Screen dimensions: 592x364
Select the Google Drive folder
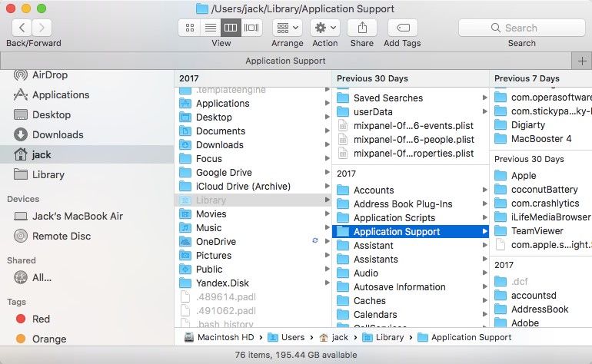tap(223, 173)
